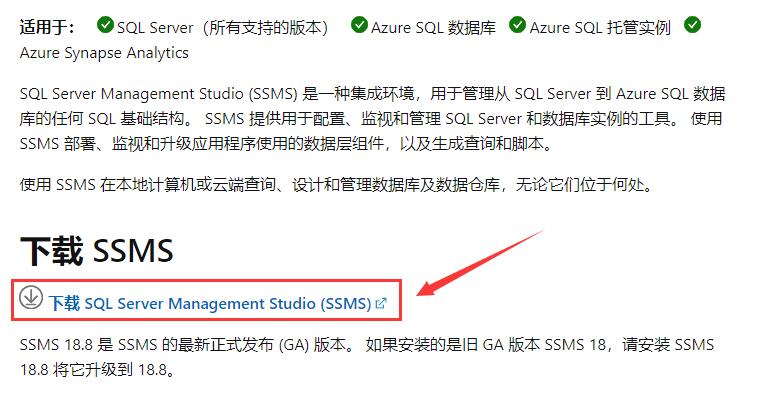Select the Azure SQL 托管实例 label
The width and height of the screenshot is (771, 397).
tap(600, 28)
